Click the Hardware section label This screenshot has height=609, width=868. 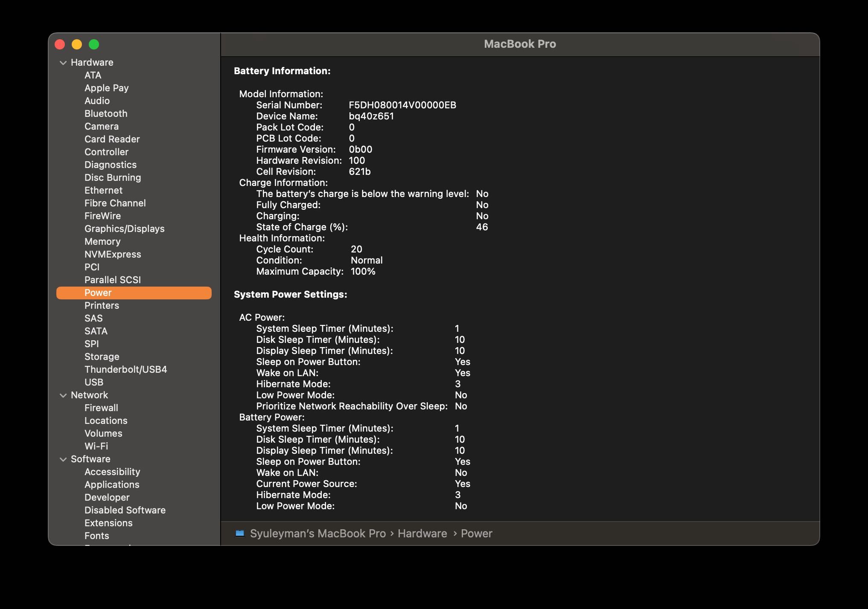tap(92, 62)
